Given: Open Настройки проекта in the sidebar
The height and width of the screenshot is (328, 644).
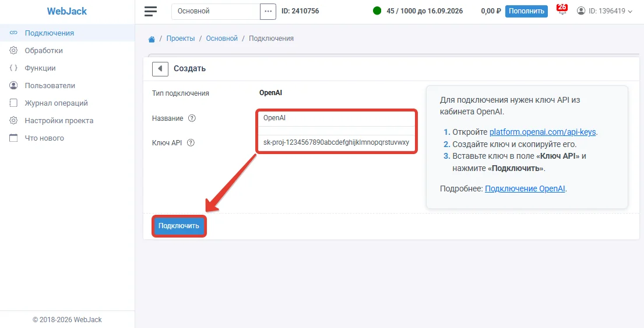Looking at the screenshot, I should click(x=68, y=121).
